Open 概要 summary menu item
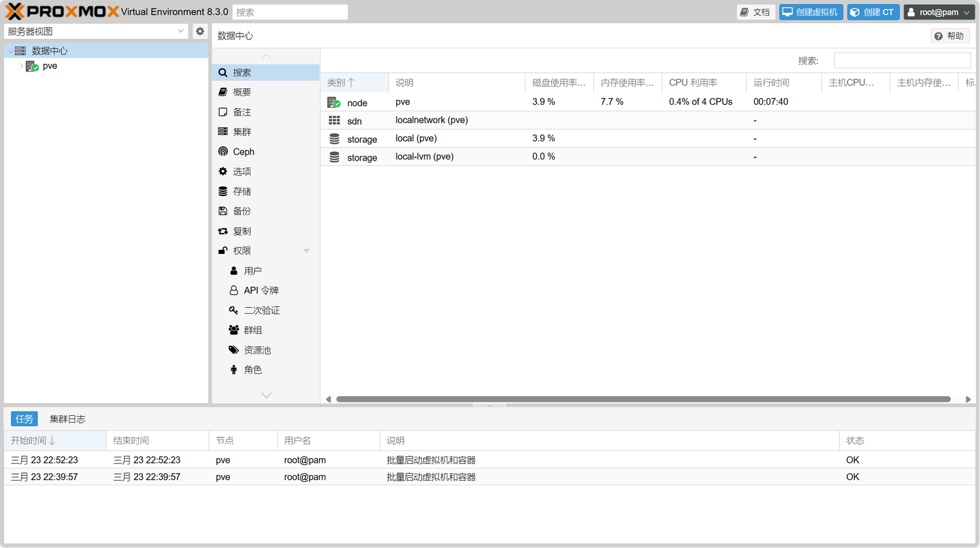The width and height of the screenshot is (980, 548). click(x=265, y=92)
